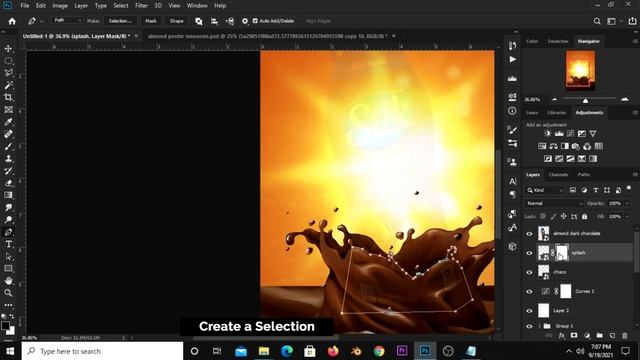The image size is (640, 360).
Task: Open the Select menu
Action: (x=121, y=6)
